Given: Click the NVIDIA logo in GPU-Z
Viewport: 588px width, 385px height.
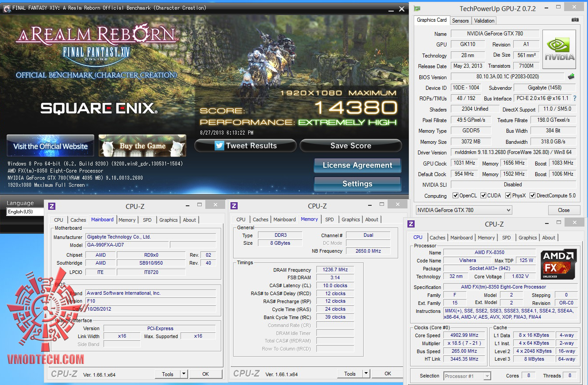Looking at the screenshot, I should point(559,50).
